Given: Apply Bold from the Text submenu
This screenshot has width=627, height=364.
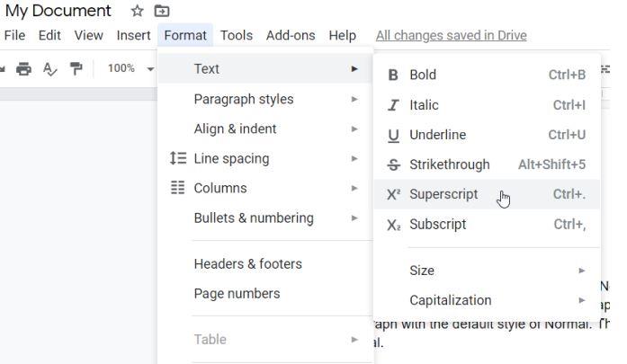Looking at the screenshot, I should 423,75.
